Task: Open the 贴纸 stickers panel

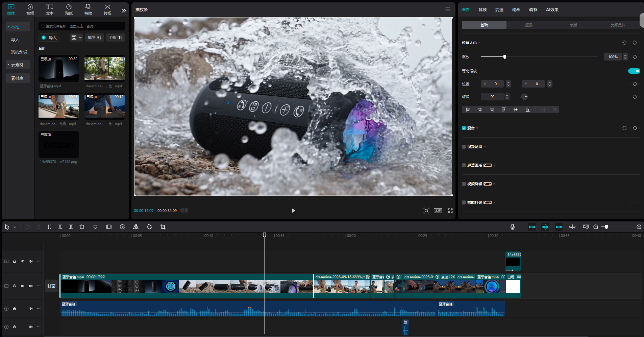Action: pos(69,9)
